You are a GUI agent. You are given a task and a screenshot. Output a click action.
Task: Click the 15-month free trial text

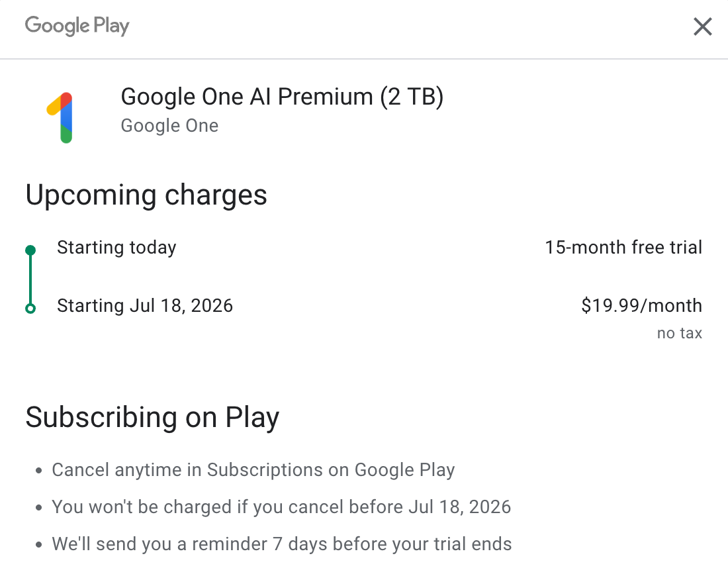623,248
